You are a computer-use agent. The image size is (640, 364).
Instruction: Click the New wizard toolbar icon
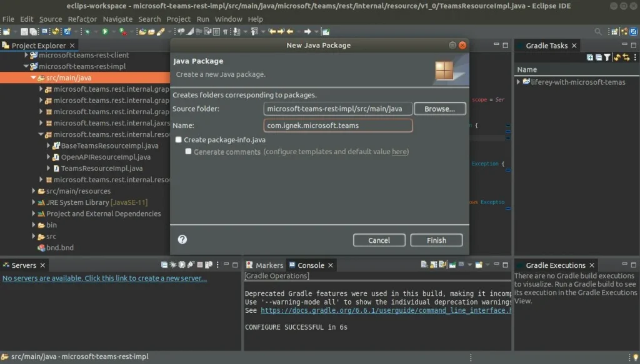6,31
